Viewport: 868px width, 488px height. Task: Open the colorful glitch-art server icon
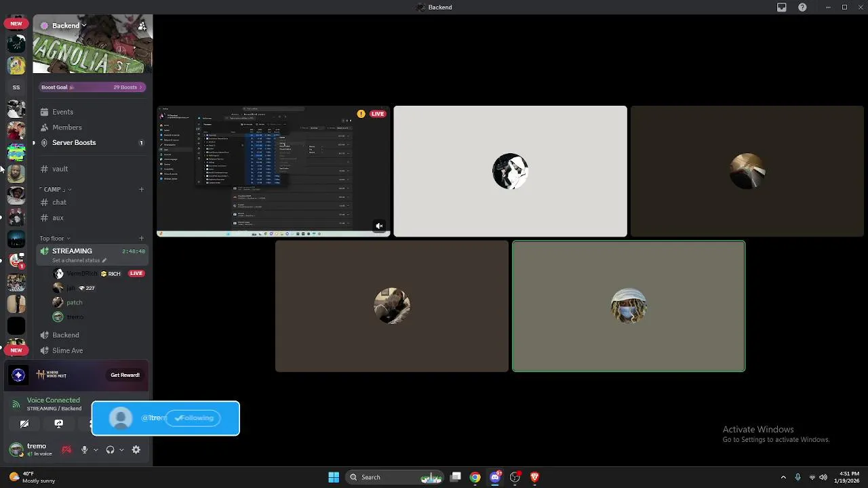16,152
